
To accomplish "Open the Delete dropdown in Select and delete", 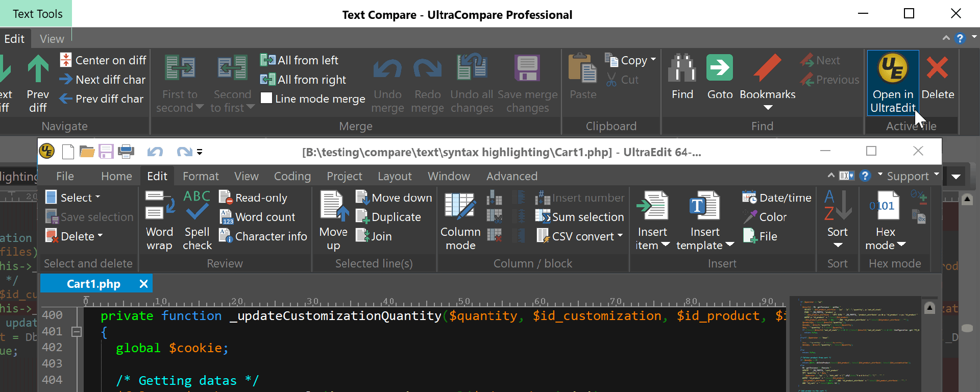I will click(100, 235).
